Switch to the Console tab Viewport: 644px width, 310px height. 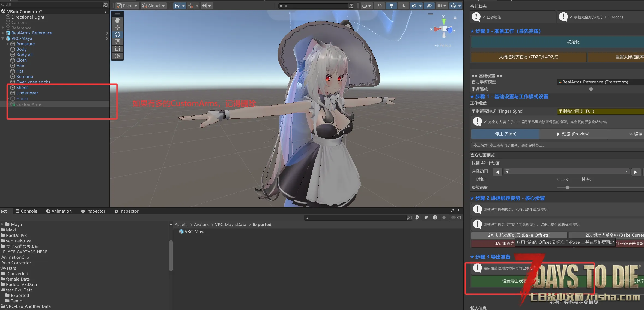26,211
